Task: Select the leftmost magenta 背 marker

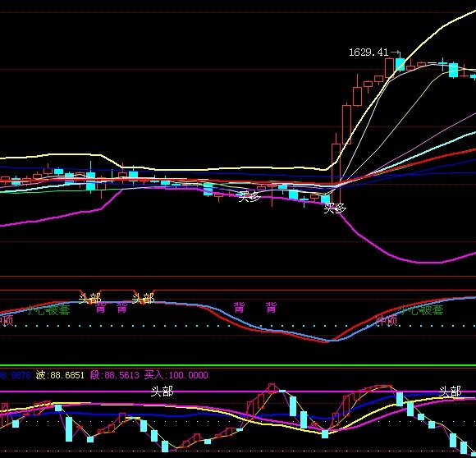Action: (x=101, y=308)
